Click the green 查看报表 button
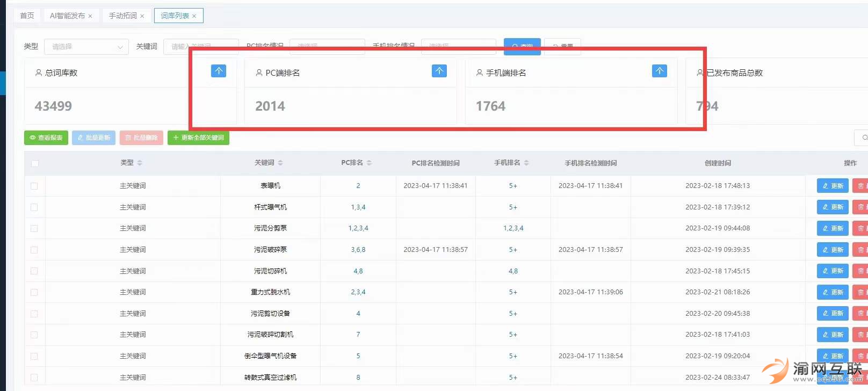868x391 pixels. click(x=46, y=138)
